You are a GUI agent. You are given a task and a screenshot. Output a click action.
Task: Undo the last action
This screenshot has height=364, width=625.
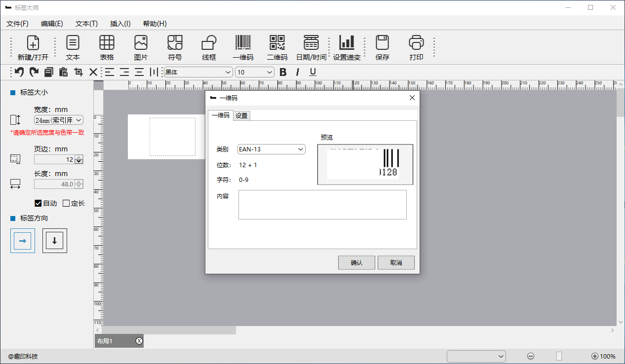click(x=19, y=72)
